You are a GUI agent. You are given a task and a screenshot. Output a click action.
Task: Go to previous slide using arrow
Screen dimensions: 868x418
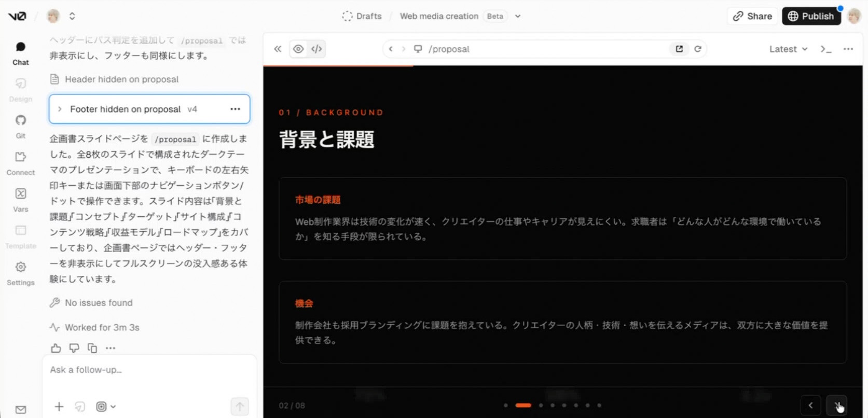(x=810, y=405)
